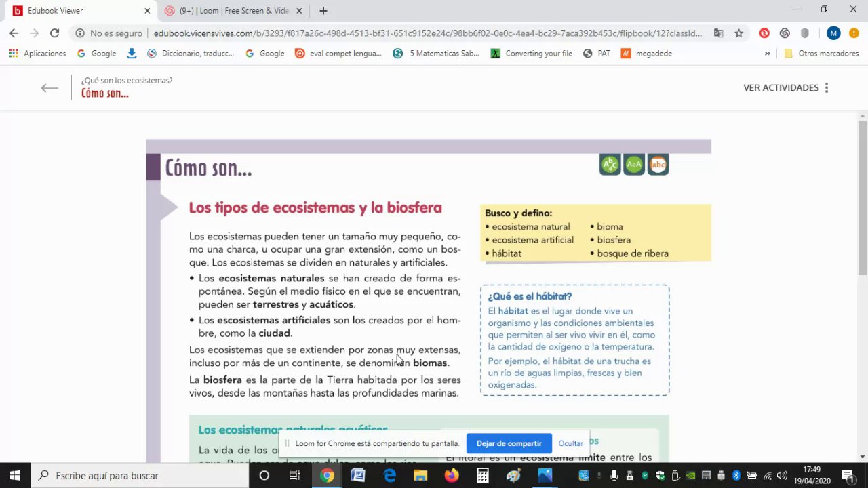Click the green 'Abc' text tool icon
This screenshot has height=488, width=868.
(x=610, y=164)
